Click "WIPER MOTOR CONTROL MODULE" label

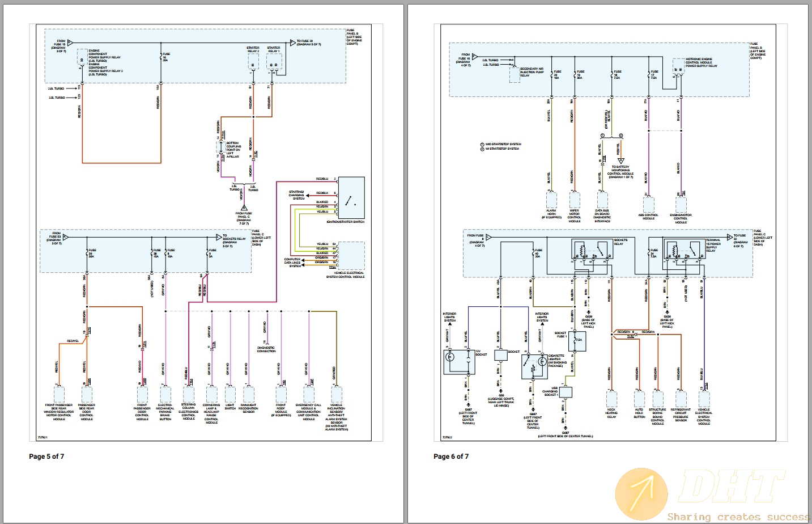[x=575, y=215]
